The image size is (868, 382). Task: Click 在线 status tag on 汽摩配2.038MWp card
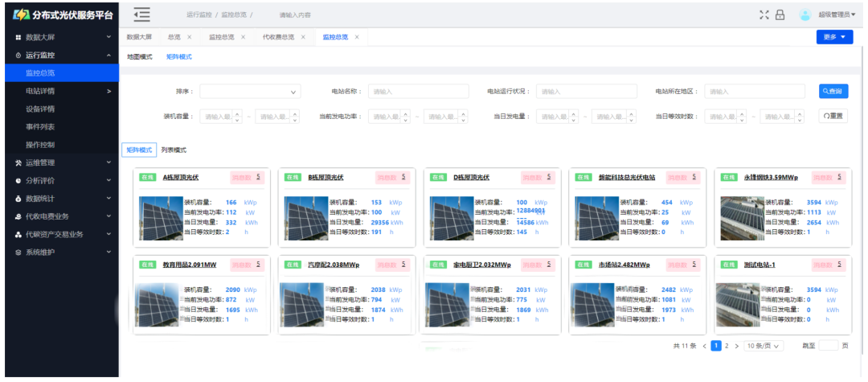coord(293,265)
